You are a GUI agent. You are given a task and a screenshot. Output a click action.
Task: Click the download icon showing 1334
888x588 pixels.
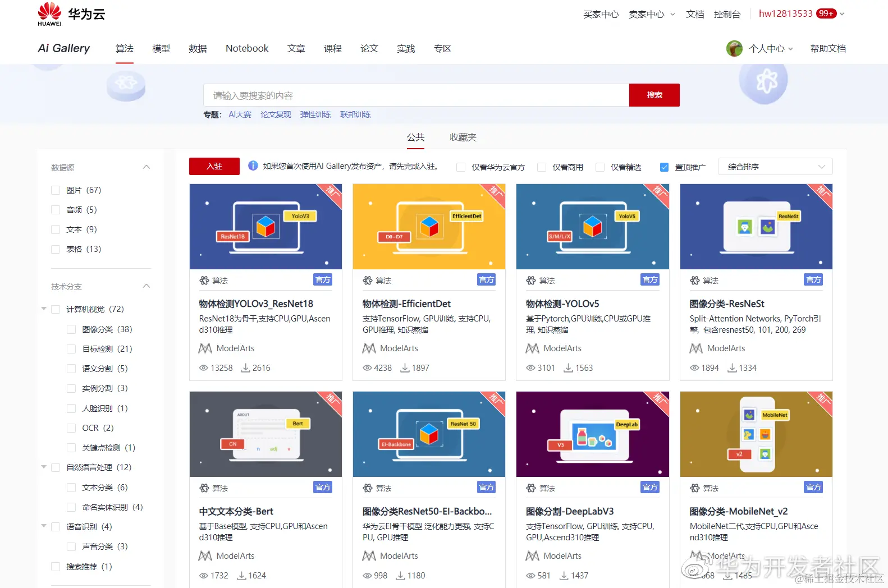(732, 368)
